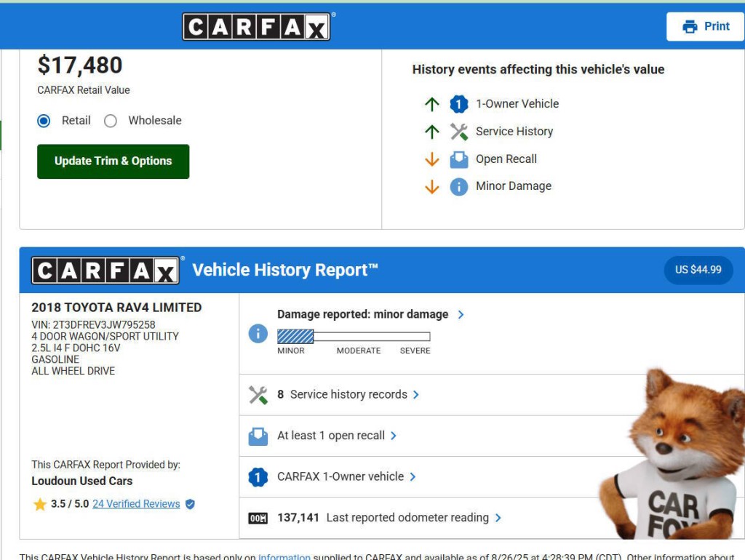Click the US $44.99 price pill
The image size is (745, 560).
(x=698, y=270)
